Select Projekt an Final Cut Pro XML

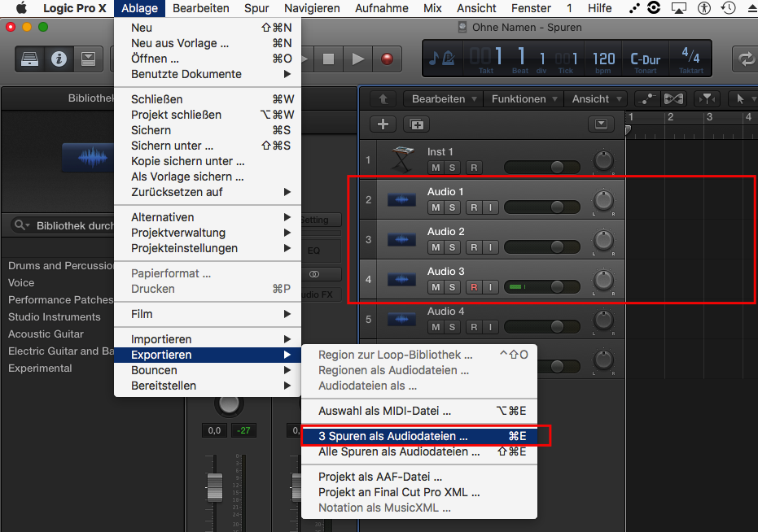pos(419,492)
